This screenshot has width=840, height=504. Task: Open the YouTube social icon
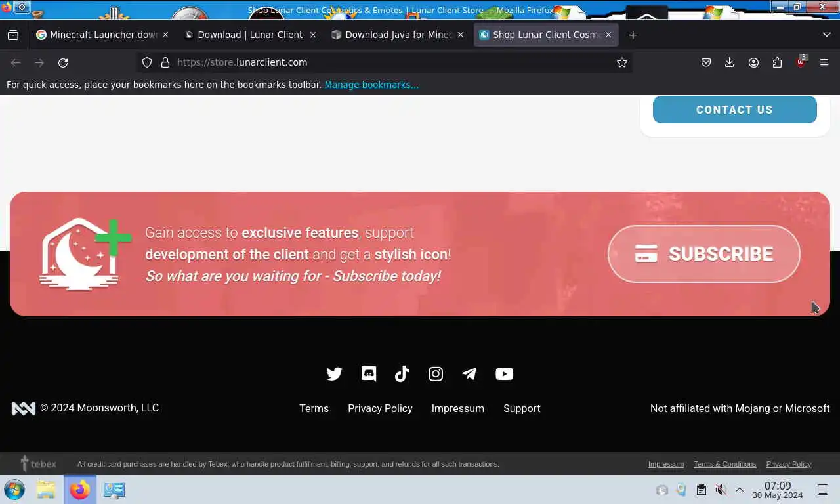click(504, 374)
